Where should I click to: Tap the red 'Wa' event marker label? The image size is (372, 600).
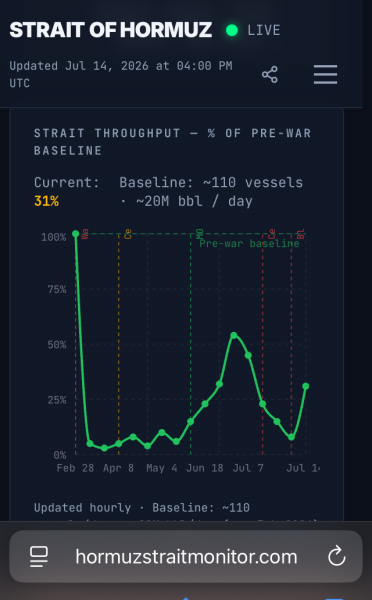[85, 234]
